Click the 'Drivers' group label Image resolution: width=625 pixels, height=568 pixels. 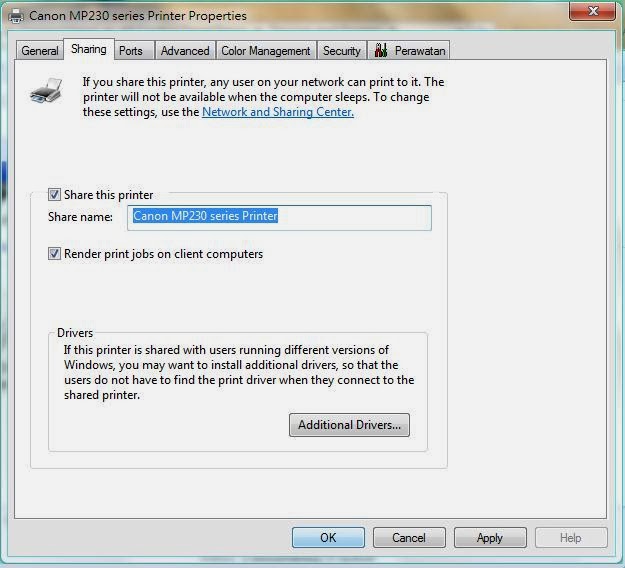click(x=75, y=333)
